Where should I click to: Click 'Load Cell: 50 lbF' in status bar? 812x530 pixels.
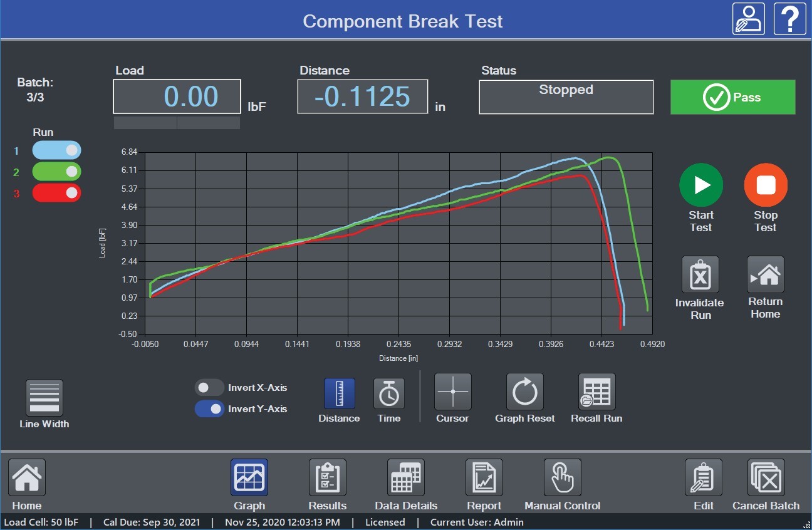tap(41, 522)
